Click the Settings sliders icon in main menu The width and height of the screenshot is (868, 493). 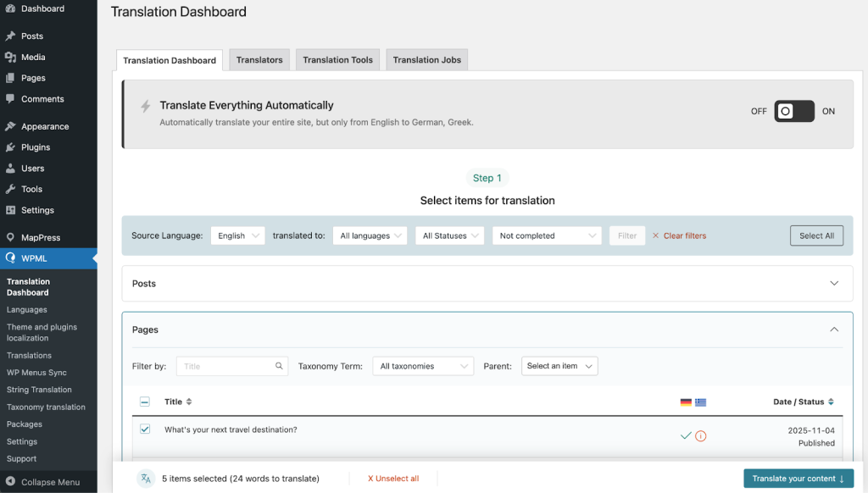click(x=10, y=210)
